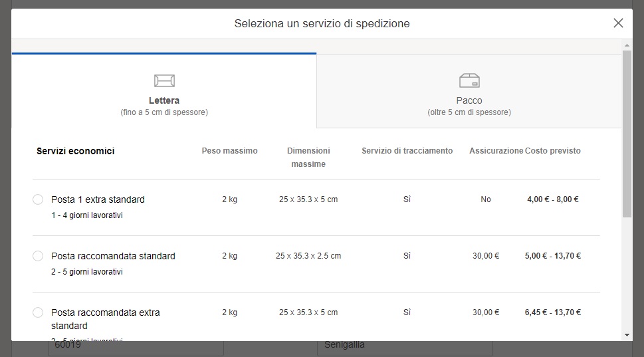
Task: Switch to the Lettera tab
Action: point(164,91)
